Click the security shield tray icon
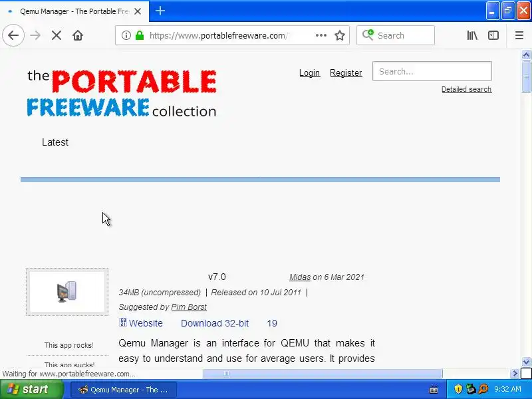The height and width of the screenshot is (399, 532). (458, 389)
